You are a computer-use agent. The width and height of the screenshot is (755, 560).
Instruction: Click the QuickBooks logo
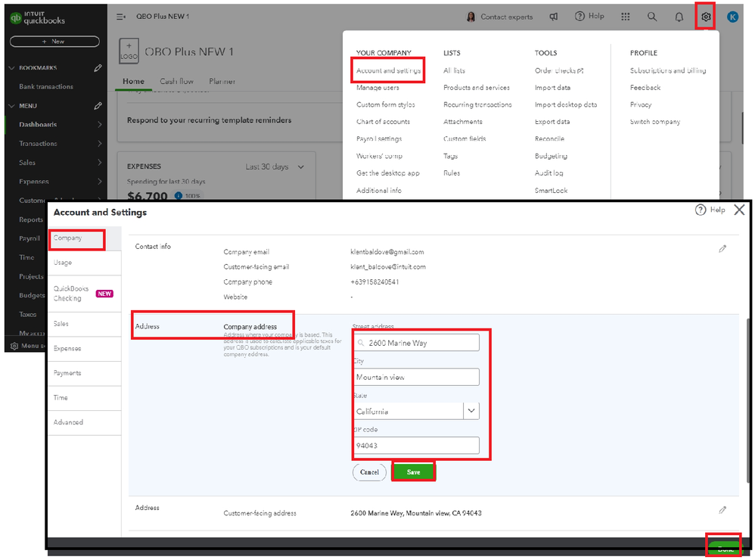[x=38, y=18]
